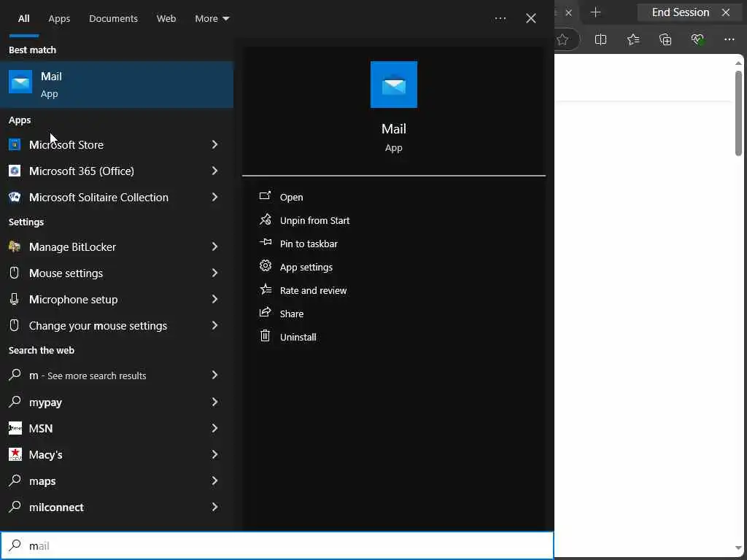Click the scrollbar up arrow in Edge
747x560 pixels.
(x=738, y=63)
